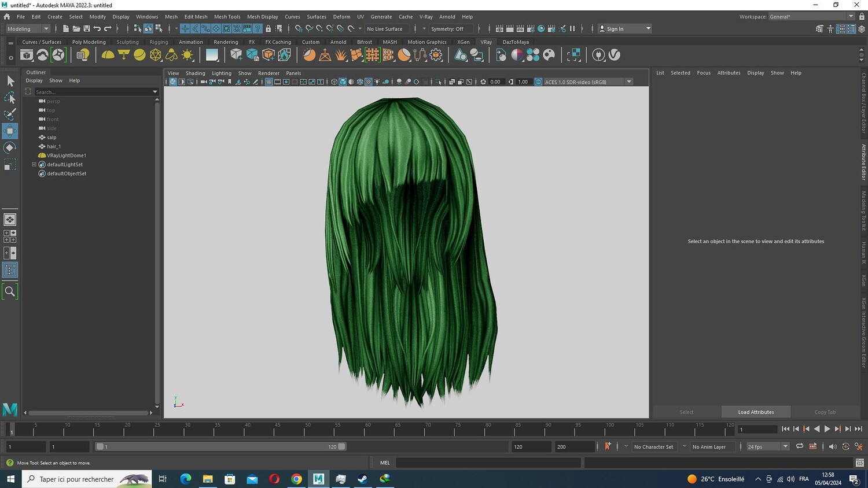
Task: Click the save scene icon
Action: (87, 29)
